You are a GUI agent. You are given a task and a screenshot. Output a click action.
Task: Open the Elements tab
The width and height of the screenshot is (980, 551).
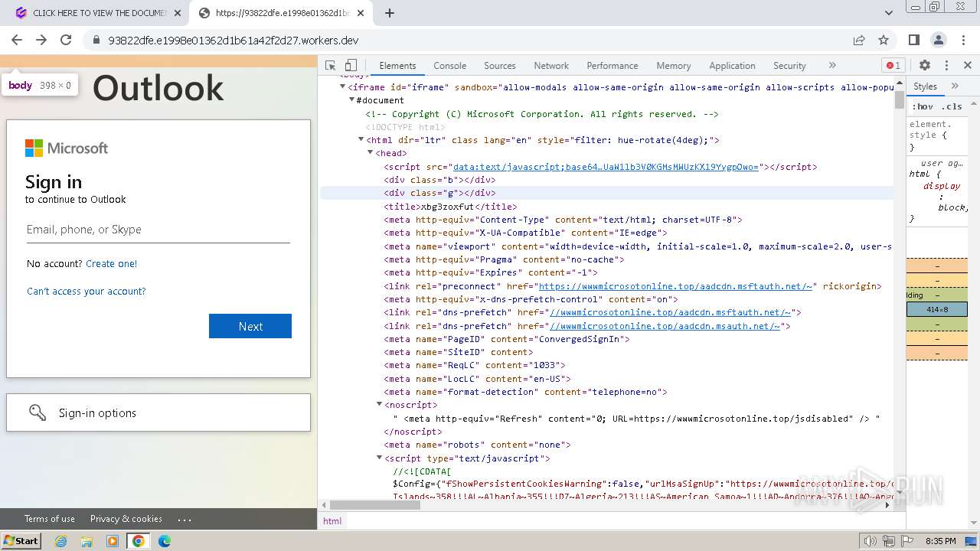(x=397, y=66)
